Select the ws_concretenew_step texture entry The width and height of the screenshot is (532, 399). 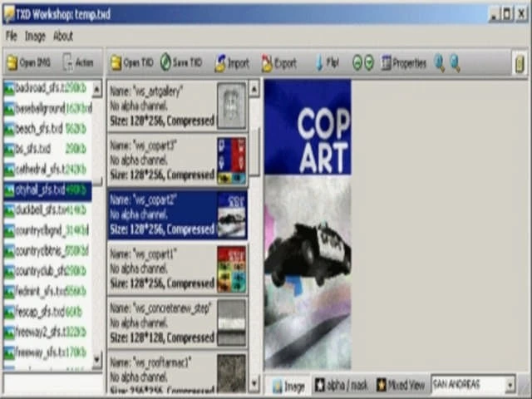177,323
